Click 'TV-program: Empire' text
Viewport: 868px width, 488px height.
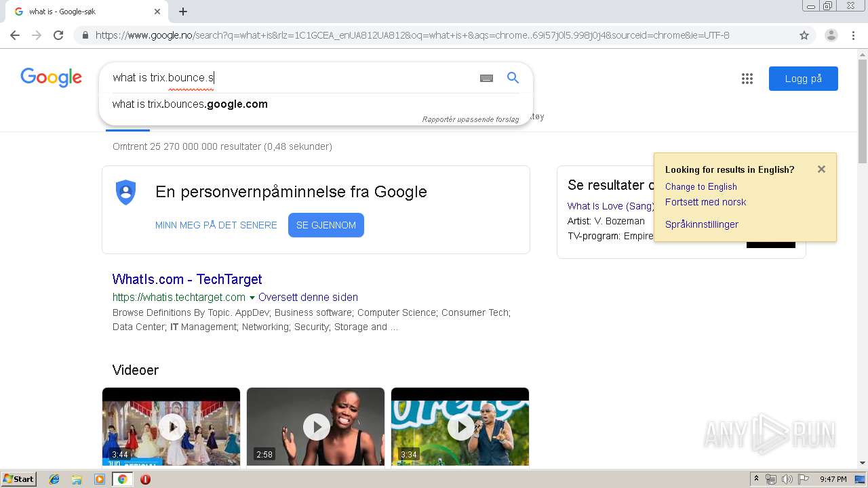click(610, 236)
